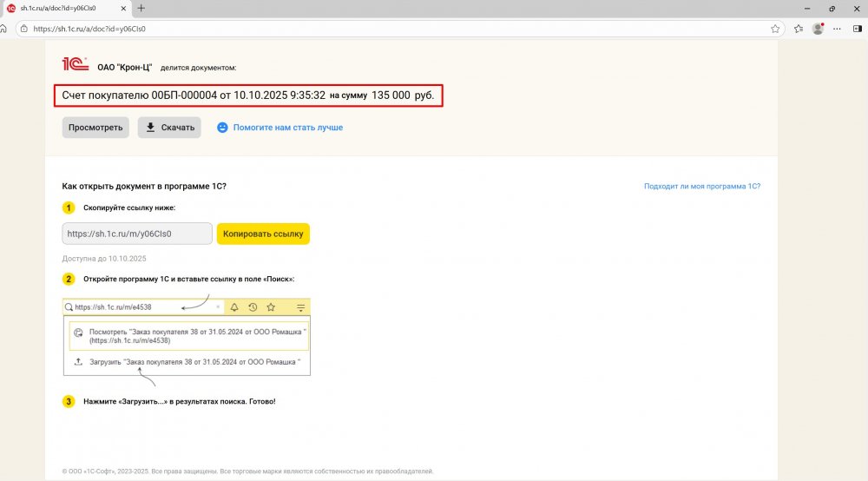Open the browser favorites list icon
The width and height of the screenshot is (868, 481).
tap(799, 28)
